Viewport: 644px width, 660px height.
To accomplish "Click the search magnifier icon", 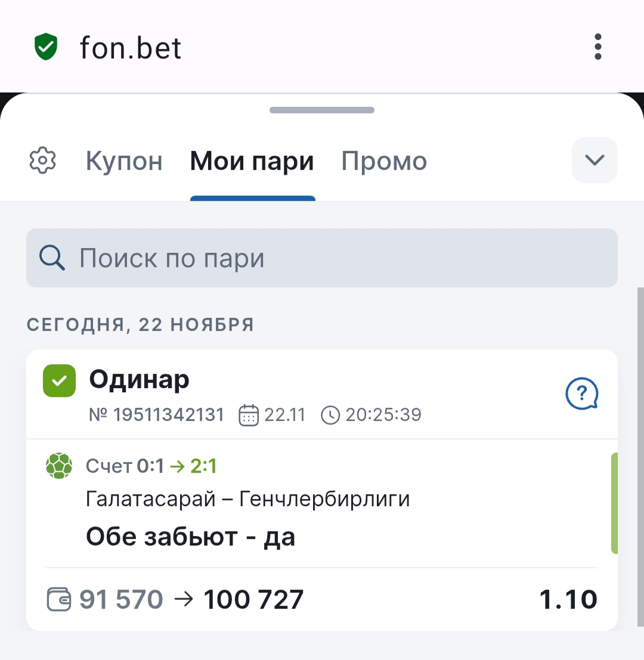I will click(x=52, y=258).
